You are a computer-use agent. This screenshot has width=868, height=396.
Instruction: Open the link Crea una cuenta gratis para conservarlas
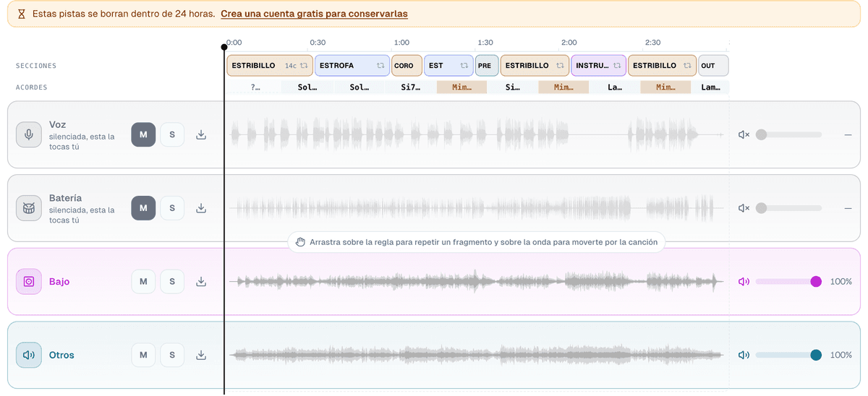click(314, 14)
